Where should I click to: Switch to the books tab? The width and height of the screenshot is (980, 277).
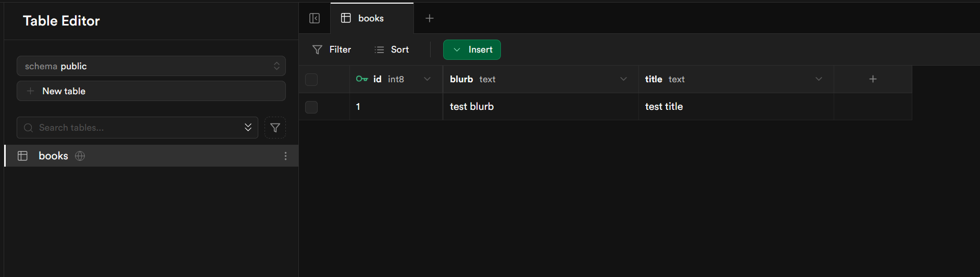(x=371, y=18)
